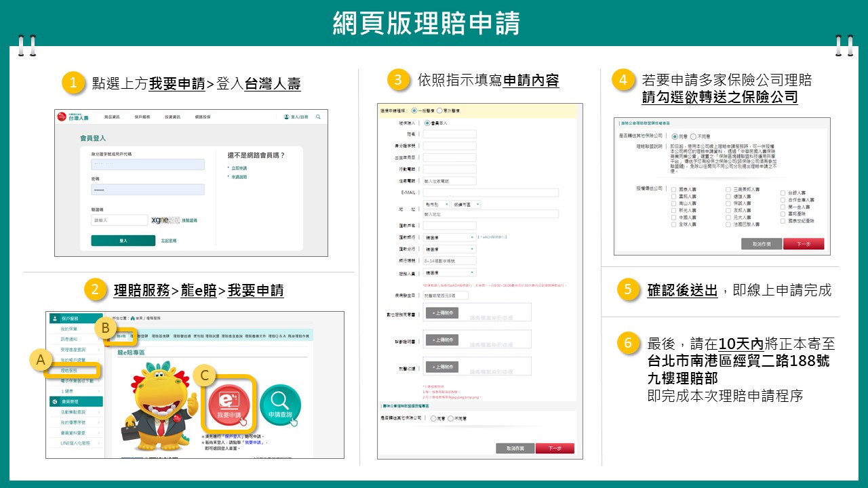The image size is (868, 488).
Task: Check the 全球人壽 checkbox
Action: (673, 224)
